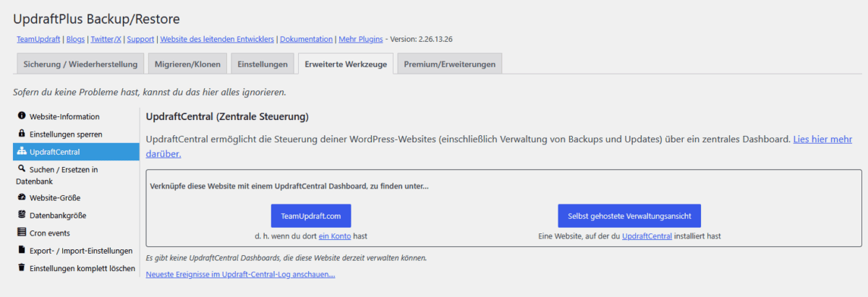Viewport: 868px width, 297px height.
Task: View Cron events in the sidebar
Action: (x=76, y=233)
